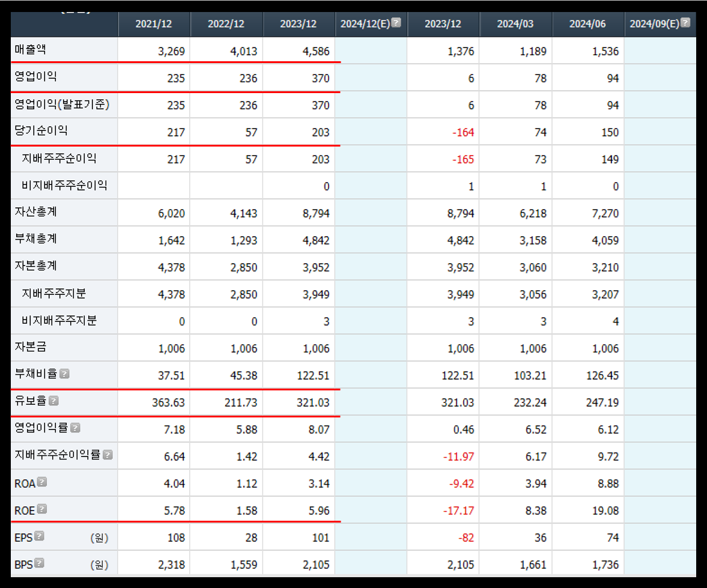Click 부채비율 value 126.45
This screenshot has height=588, width=707.
click(x=602, y=375)
